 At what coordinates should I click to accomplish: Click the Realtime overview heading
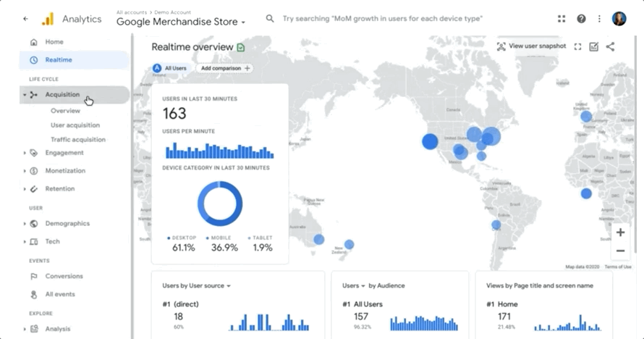pos(192,47)
